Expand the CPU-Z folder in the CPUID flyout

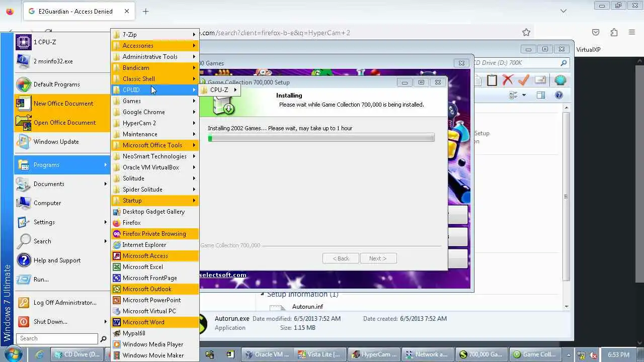(220, 90)
